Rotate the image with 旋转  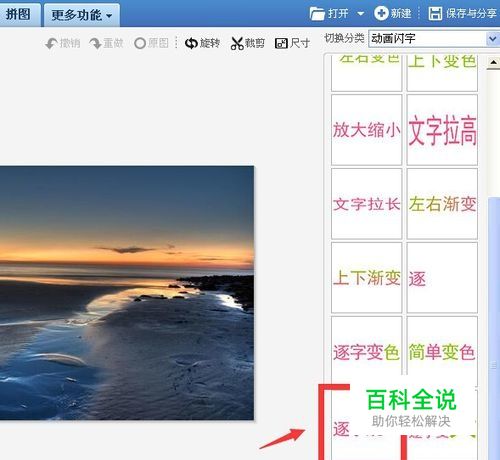coord(202,43)
